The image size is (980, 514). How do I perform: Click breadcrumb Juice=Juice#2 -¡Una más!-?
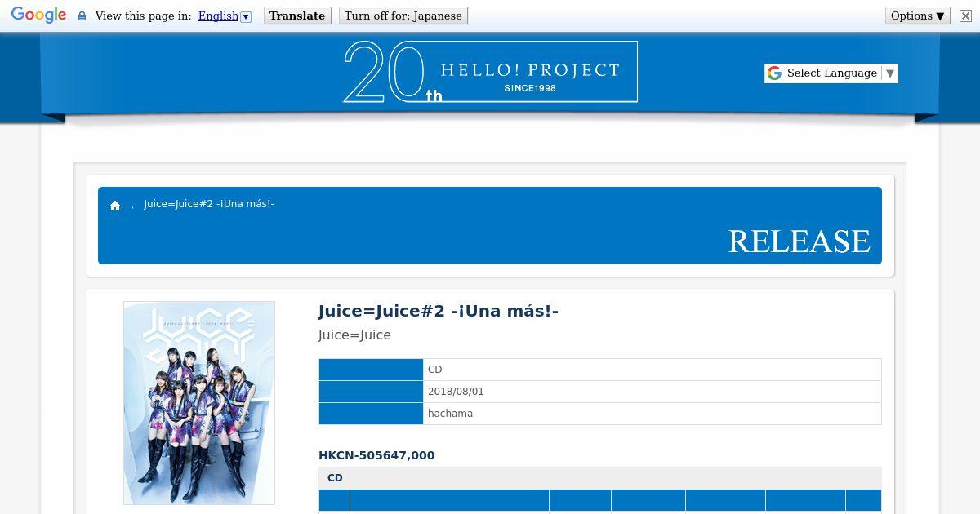click(x=209, y=203)
